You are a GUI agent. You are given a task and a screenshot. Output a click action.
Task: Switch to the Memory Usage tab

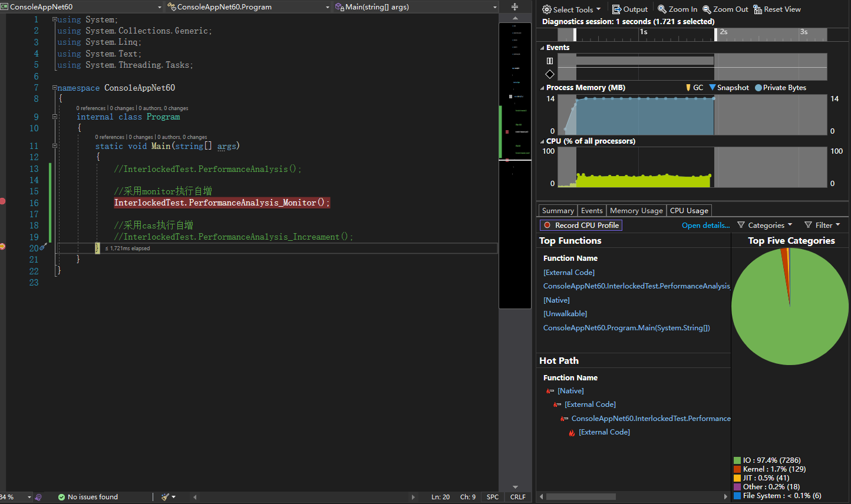tap(636, 211)
